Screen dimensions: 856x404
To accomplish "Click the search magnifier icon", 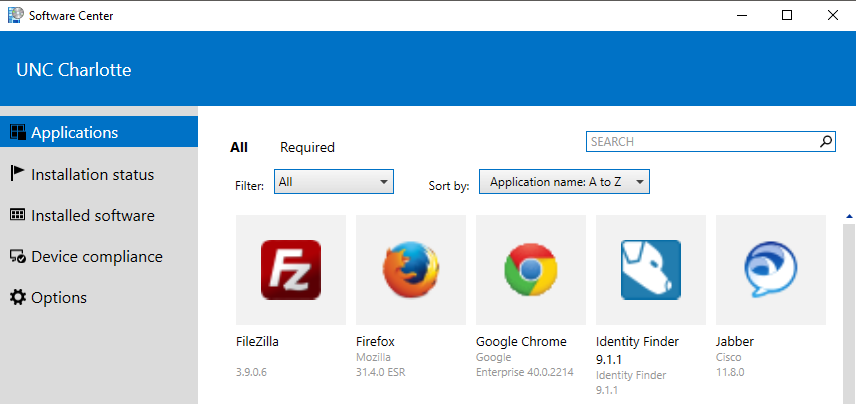I will coord(826,141).
